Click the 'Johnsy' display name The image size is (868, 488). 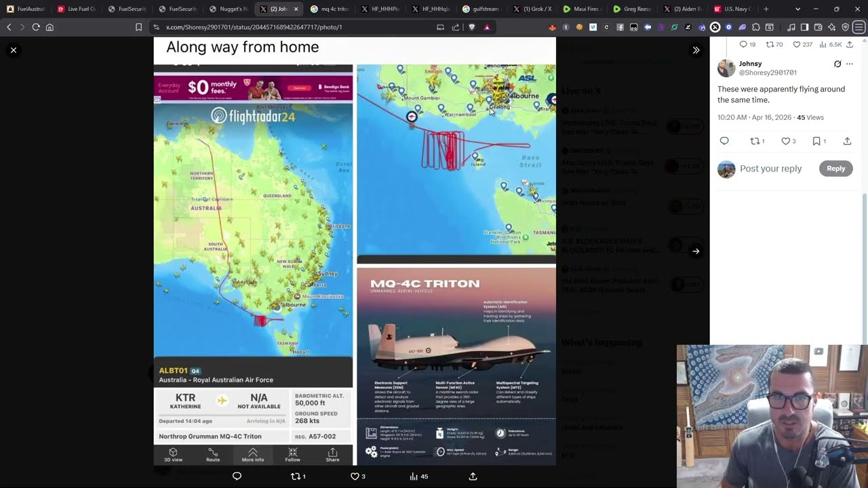point(750,64)
